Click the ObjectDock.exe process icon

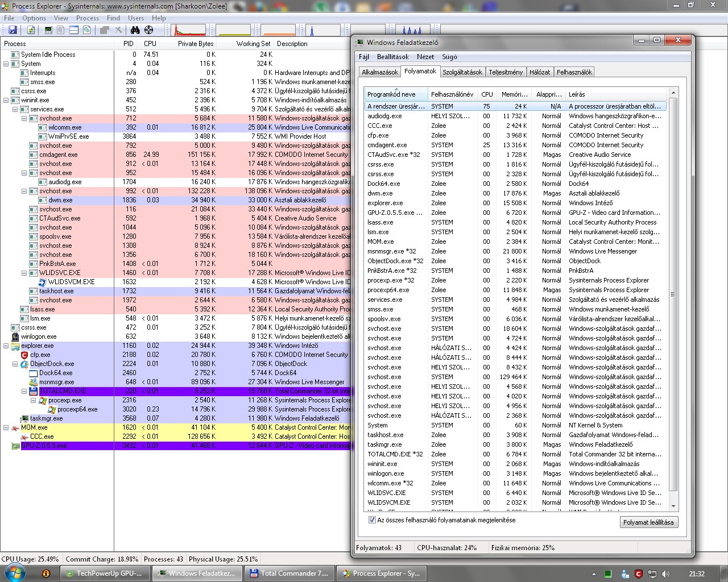pyautogui.click(x=24, y=364)
